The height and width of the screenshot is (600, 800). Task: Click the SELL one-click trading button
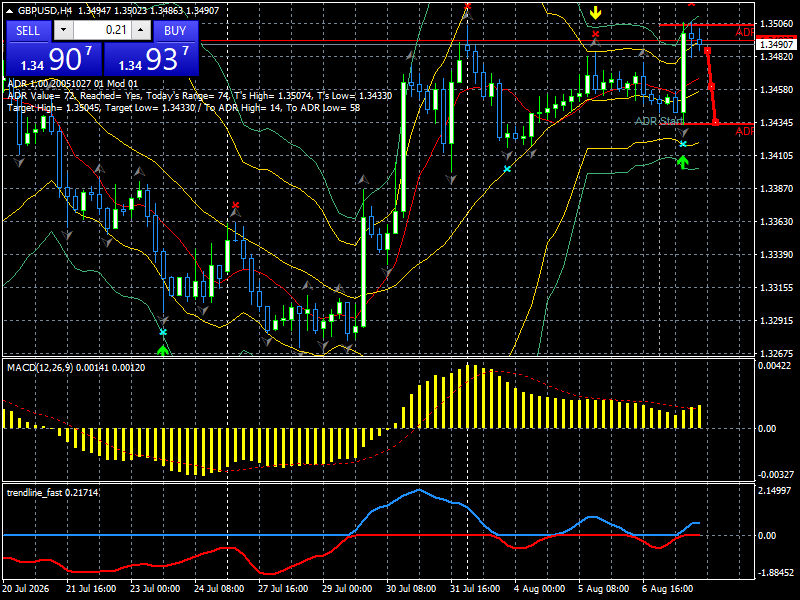coord(28,31)
